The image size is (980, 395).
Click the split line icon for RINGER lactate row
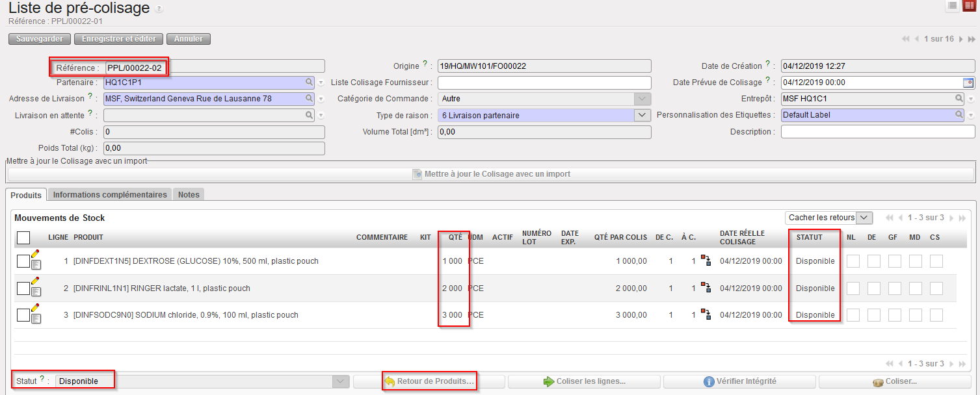705,288
